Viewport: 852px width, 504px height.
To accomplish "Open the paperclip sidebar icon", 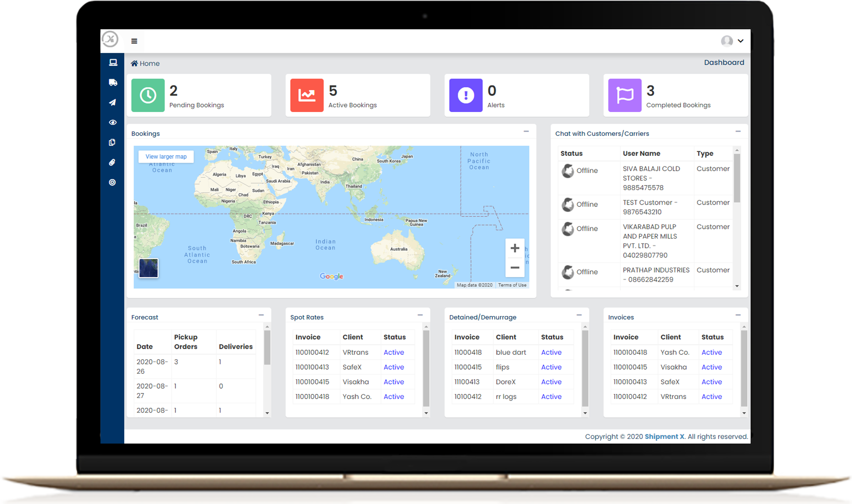I will point(112,162).
